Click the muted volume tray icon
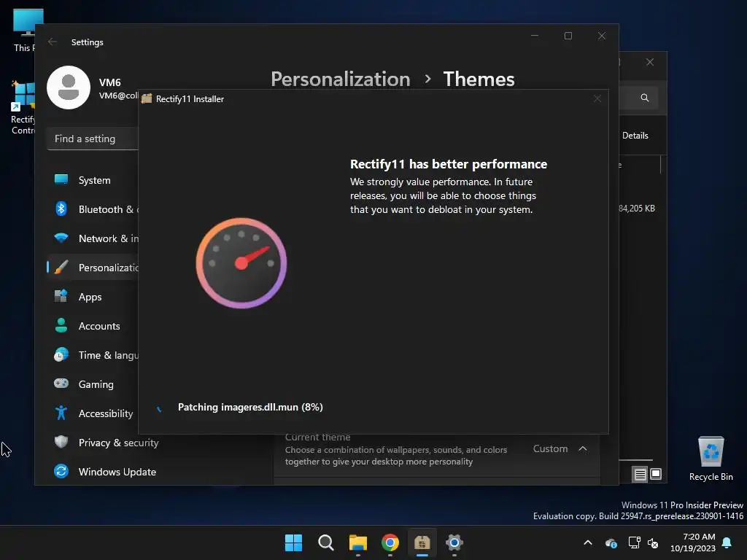Viewport: 747px width, 560px height. [x=653, y=542]
